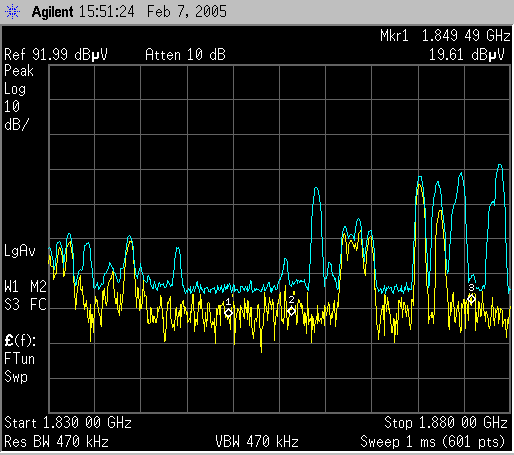Click the S3 FC trace status indicator

pos(25,305)
